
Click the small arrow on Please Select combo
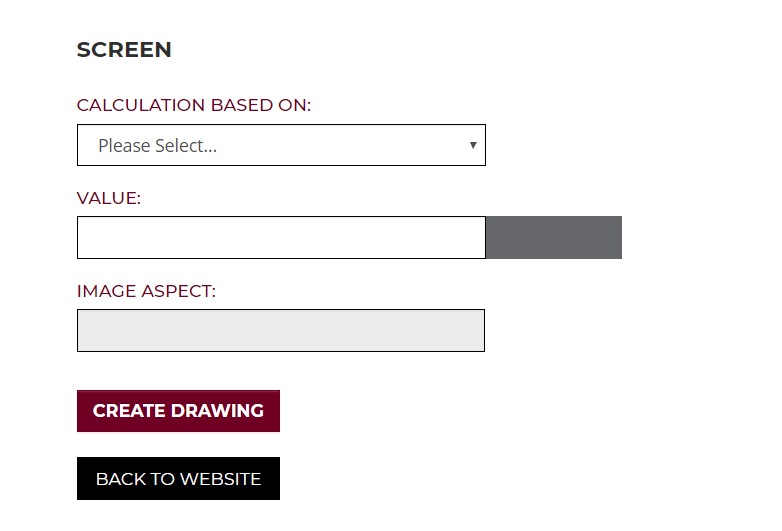click(x=473, y=145)
